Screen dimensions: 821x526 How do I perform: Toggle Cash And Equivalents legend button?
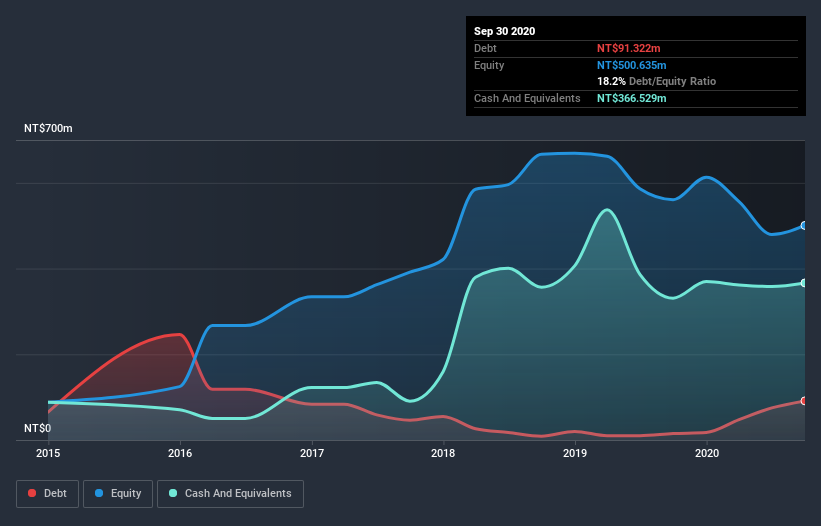click(230, 494)
